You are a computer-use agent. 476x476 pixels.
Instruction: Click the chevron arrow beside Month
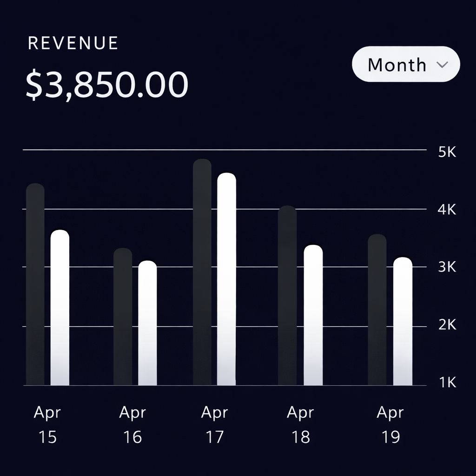point(443,65)
